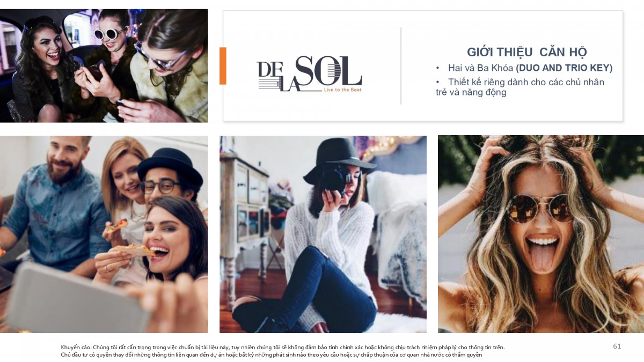644x362 pixels.
Task: Select the second disclaimer line Chủ đầu tư
Action: 272,354
